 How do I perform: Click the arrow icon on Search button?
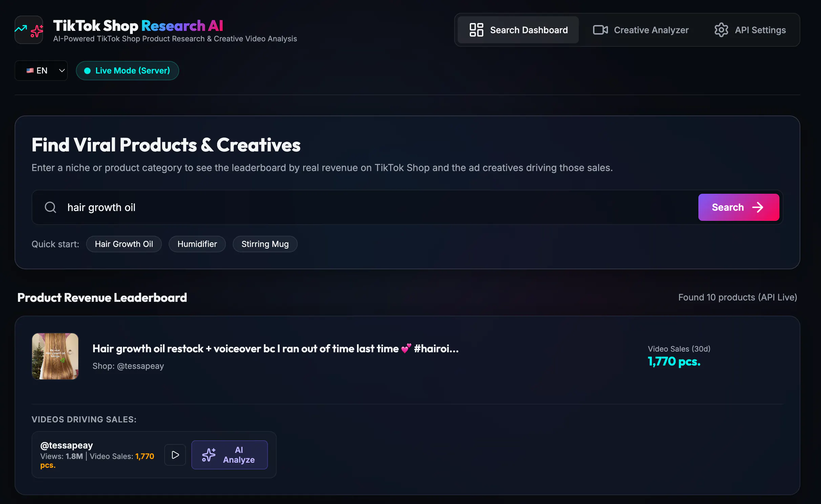(758, 207)
